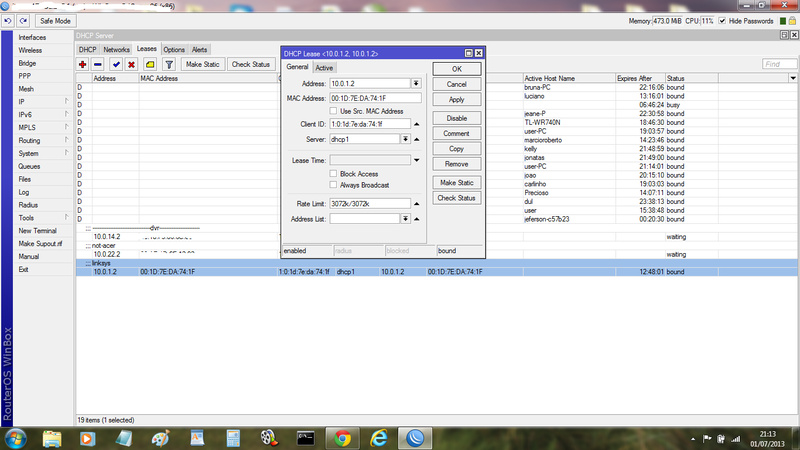This screenshot has height=450, width=800.
Task: Click the undo arrow in WinBox toolbar
Action: pyautogui.click(x=8, y=21)
